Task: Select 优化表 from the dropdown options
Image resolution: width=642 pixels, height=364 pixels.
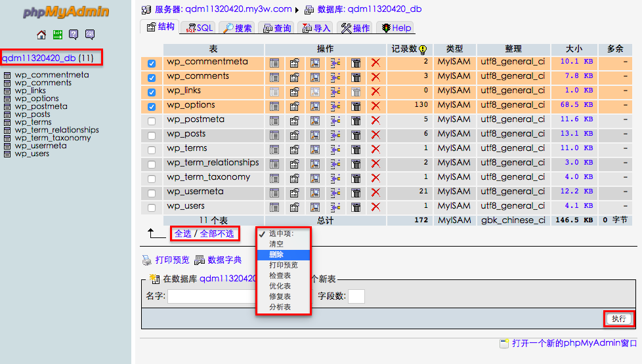Action: pos(280,286)
